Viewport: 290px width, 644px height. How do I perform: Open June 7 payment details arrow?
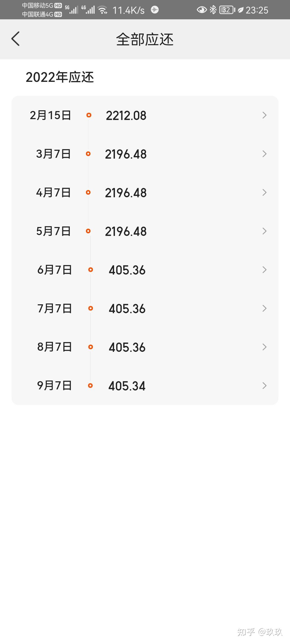click(x=264, y=270)
